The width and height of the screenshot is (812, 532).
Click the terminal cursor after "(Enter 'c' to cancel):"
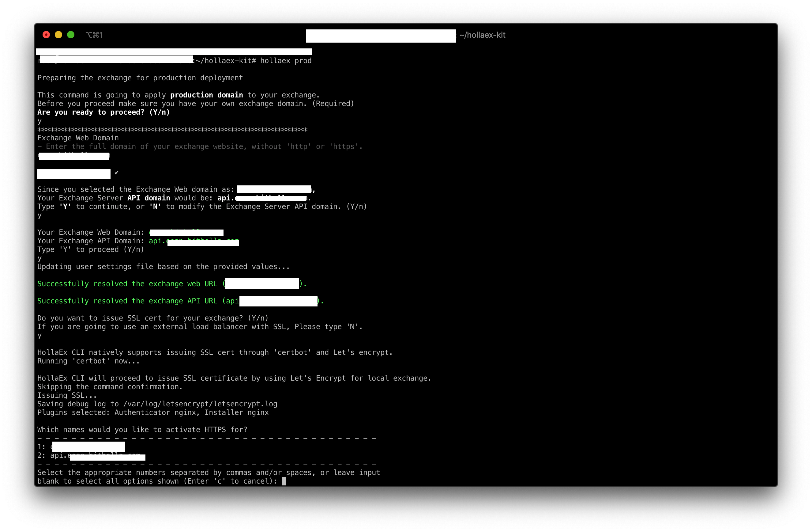tap(284, 481)
